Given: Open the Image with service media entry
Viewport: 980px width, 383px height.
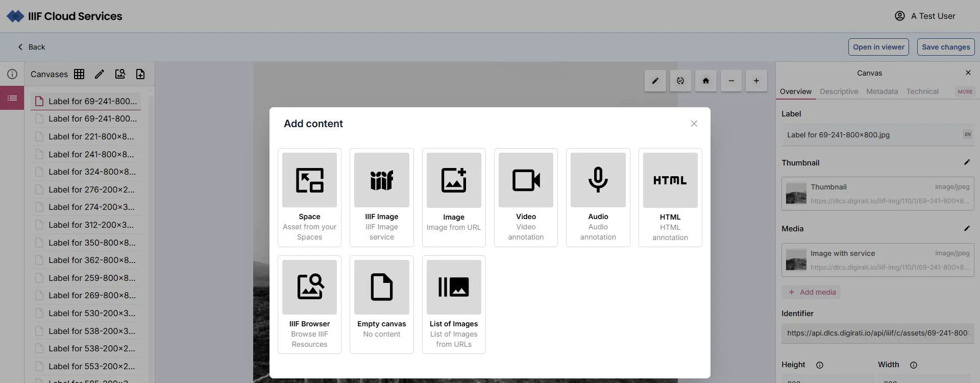Looking at the screenshot, I should coord(877,260).
